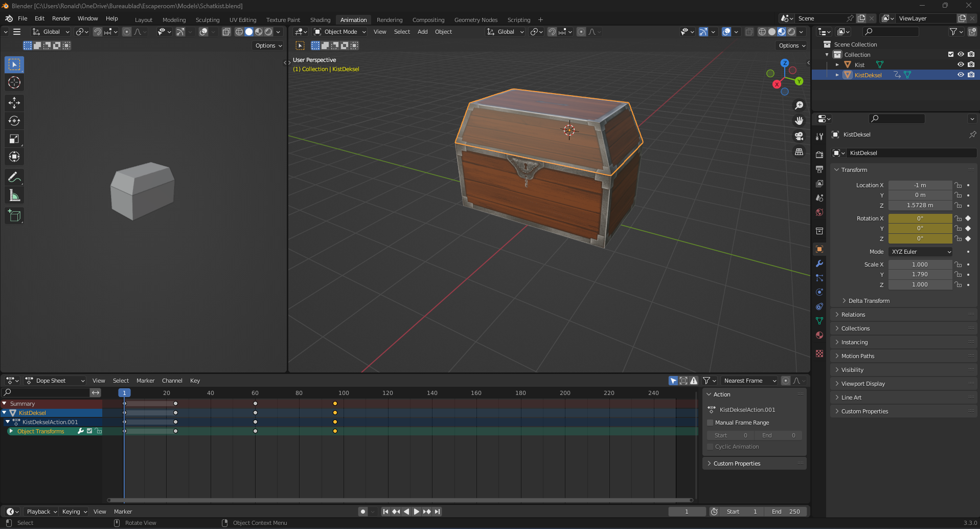Select the Move tool in left toolbar
The width and height of the screenshot is (980, 529).
click(x=14, y=103)
